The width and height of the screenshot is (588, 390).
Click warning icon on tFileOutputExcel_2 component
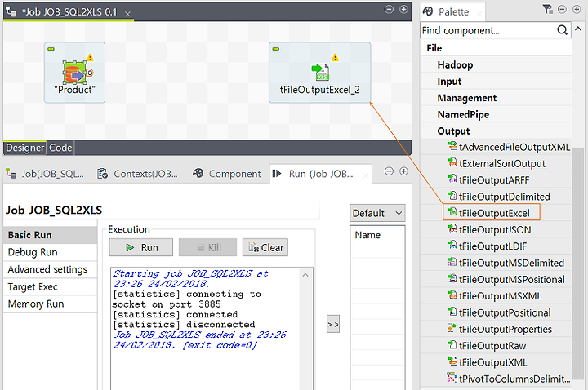pos(335,58)
